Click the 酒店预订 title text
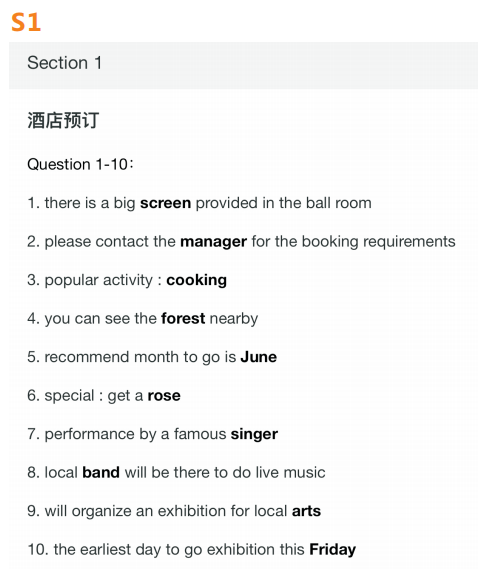The image size is (499, 573). [x=63, y=120]
